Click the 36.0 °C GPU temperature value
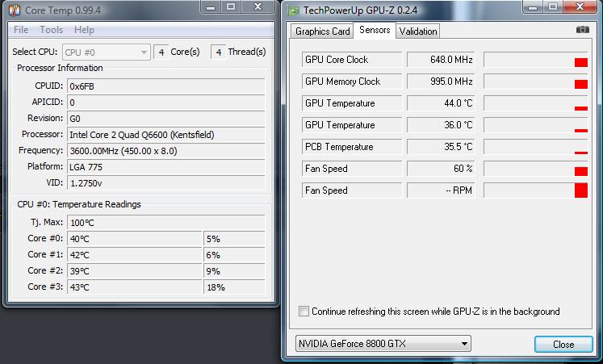Image resolution: width=603 pixels, height=364 pixels. (441, 125)
